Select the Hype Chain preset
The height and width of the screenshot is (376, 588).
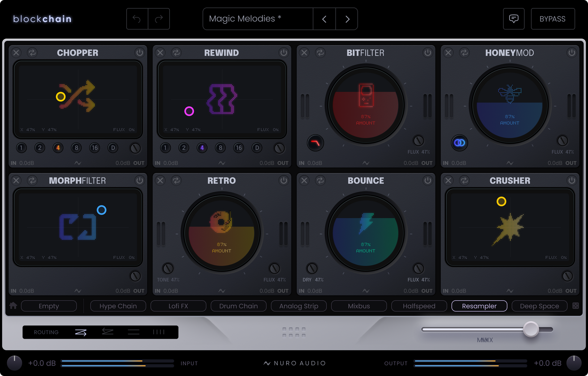[118, 306]
